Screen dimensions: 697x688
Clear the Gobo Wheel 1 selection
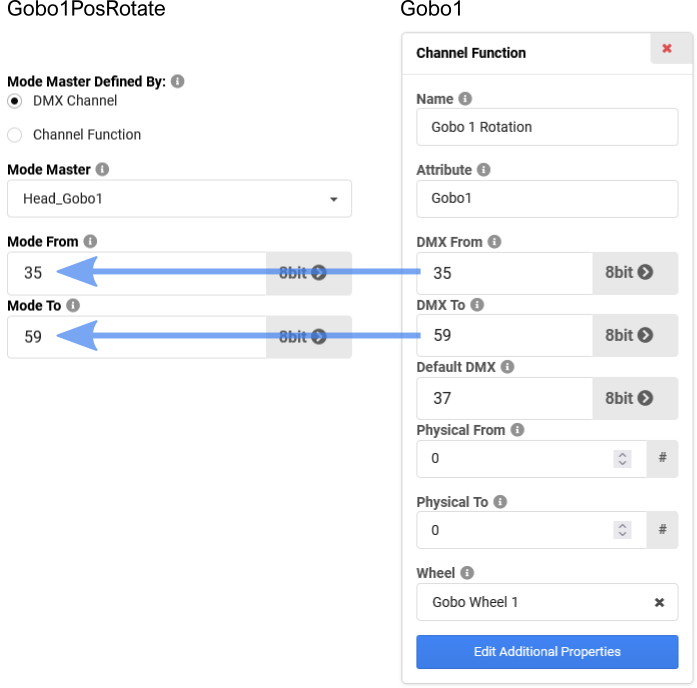pos(659,602)
